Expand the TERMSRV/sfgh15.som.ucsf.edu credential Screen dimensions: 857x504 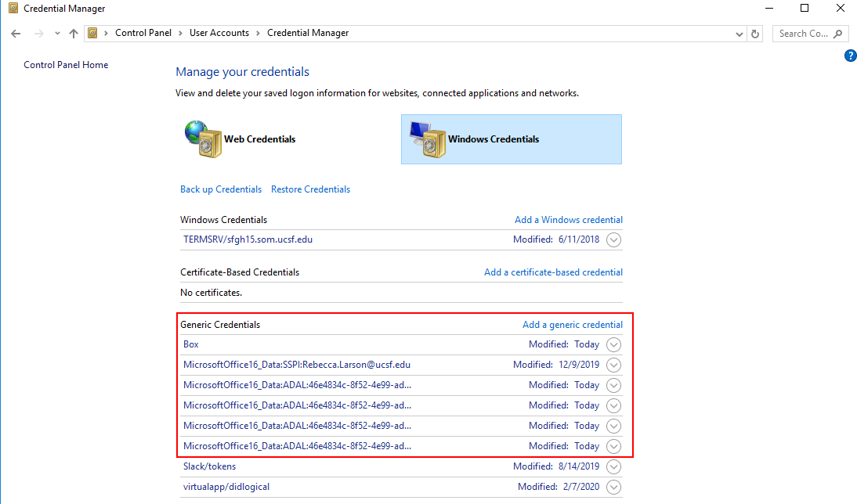point(613,239)
